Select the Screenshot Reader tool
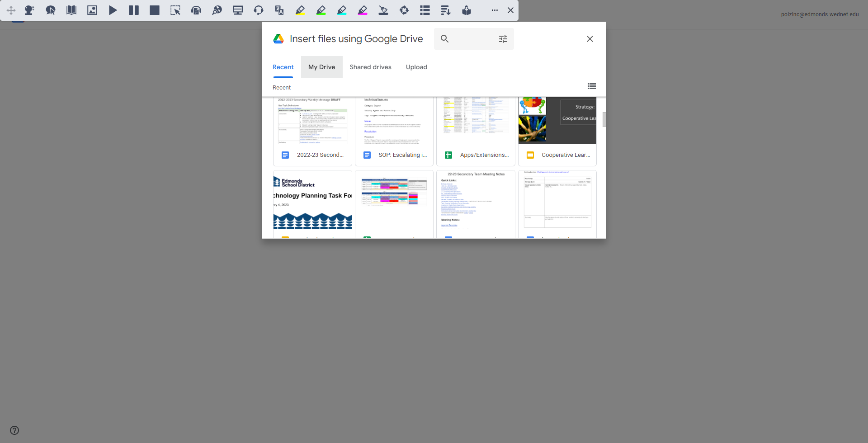868x443 pixels. tap(175, 10)
